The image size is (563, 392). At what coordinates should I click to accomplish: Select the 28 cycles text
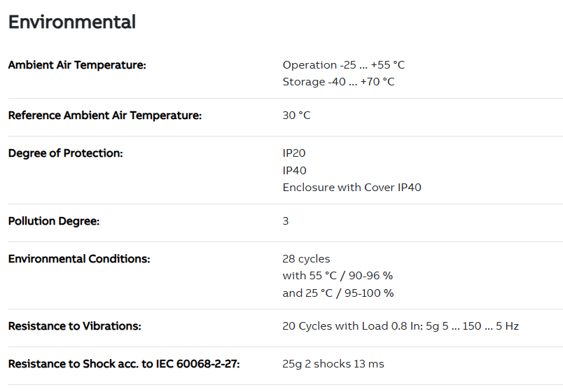tap(306, 259)
